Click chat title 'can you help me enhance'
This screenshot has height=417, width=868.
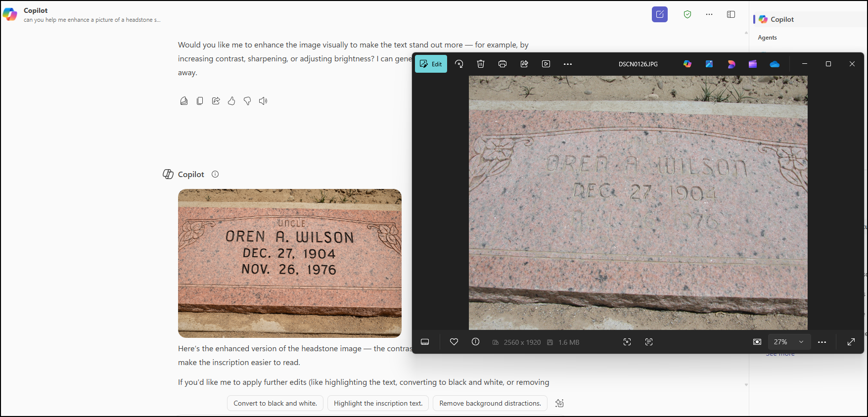92,20
